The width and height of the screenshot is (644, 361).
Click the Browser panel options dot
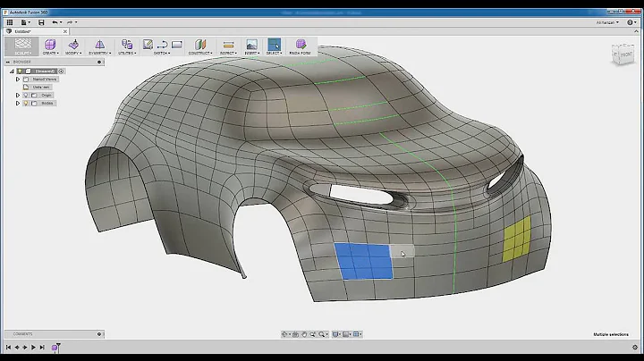pos(99,62)
